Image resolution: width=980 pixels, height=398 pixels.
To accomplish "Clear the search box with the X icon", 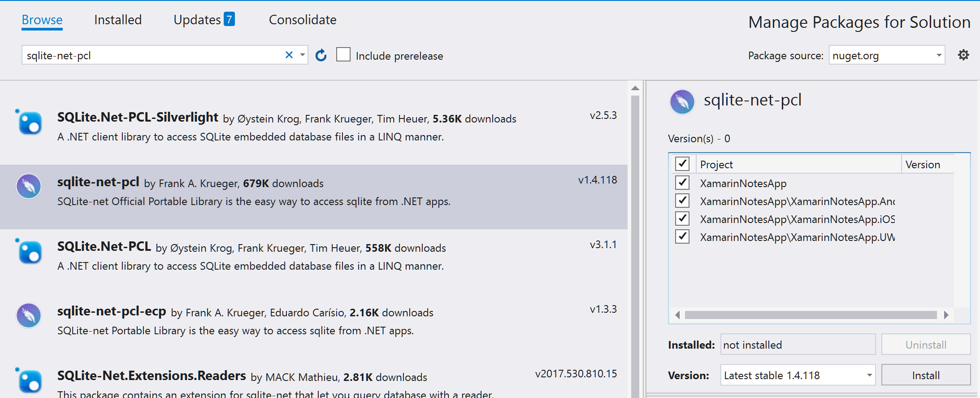I will pos(289,55).
